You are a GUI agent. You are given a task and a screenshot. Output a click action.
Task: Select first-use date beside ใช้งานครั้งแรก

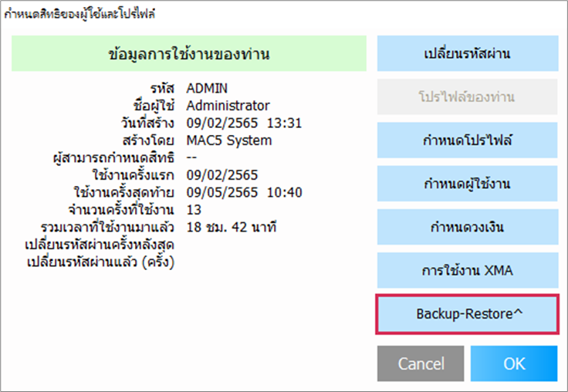point(222,175)
